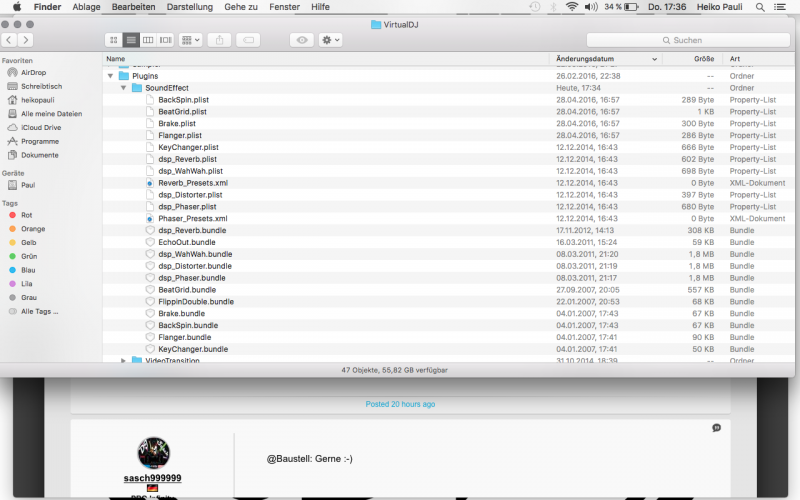800x500 pixels.
Task: Select the Blau tag
Action: point(28,270)
